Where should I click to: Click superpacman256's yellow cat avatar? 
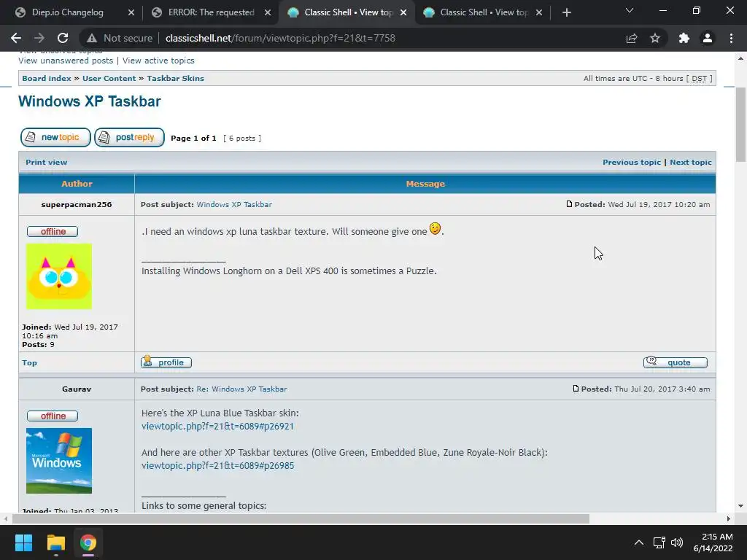pos(59,276)
